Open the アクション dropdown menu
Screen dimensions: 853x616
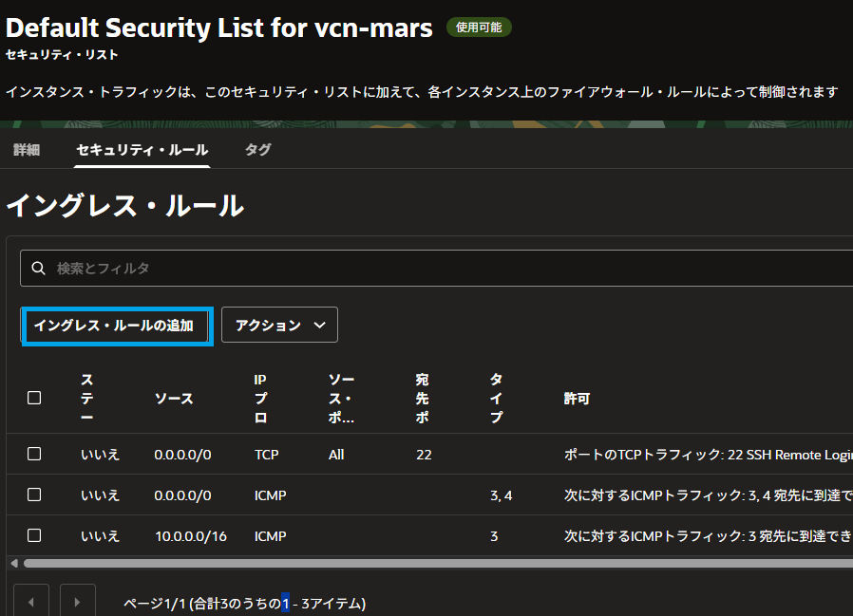(279, 325)
